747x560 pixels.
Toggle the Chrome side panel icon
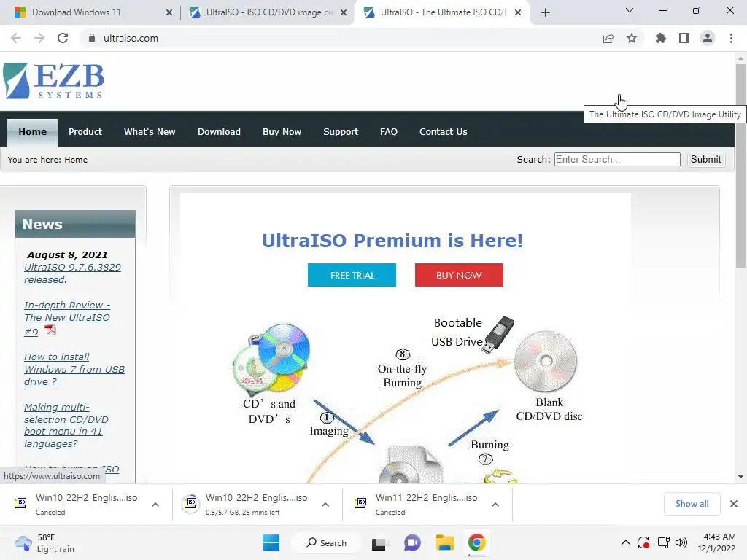[x=684, y=38]
